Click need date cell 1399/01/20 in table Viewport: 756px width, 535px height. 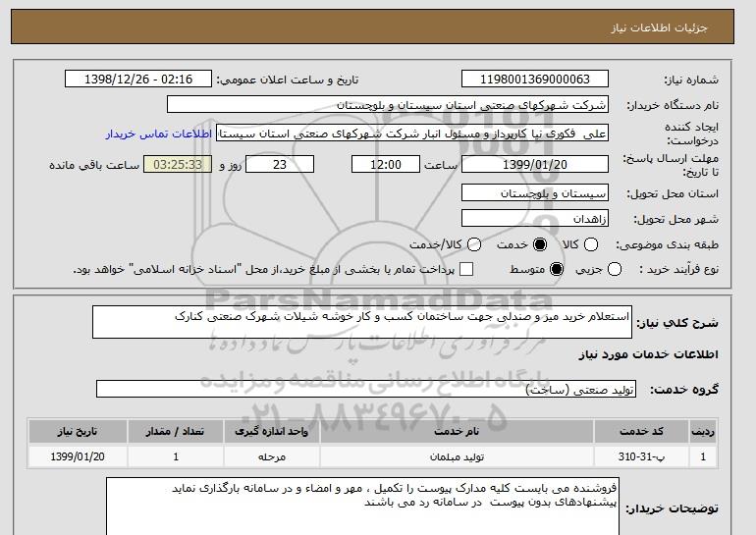[x=78, y=456]
